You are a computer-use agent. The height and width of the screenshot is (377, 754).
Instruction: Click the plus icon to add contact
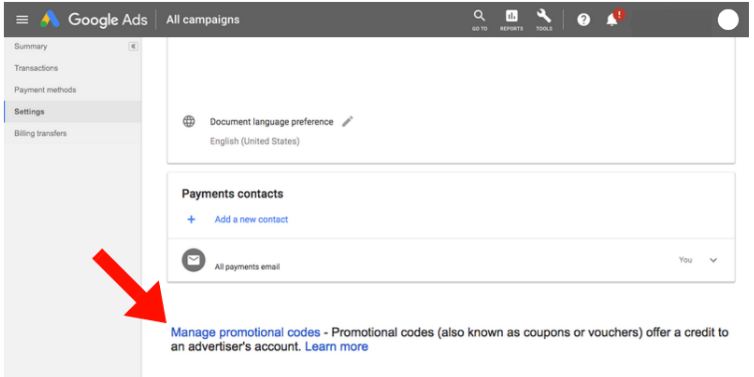pyautogui.click(x=191, y=219)
